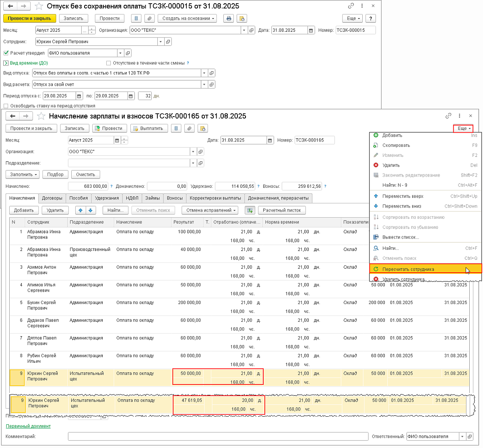Image resolution: width=483 pixels, height=448 pixels.
Task: Toggle the Расчет утвердил checkbox
Action: (x=6, y=53)
